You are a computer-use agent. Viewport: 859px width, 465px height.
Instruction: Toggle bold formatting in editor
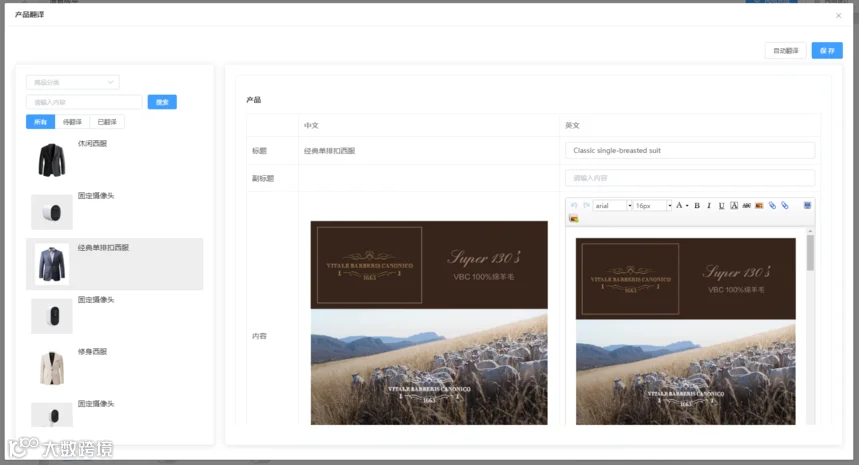pyautogui.click(x=697, y=205)
